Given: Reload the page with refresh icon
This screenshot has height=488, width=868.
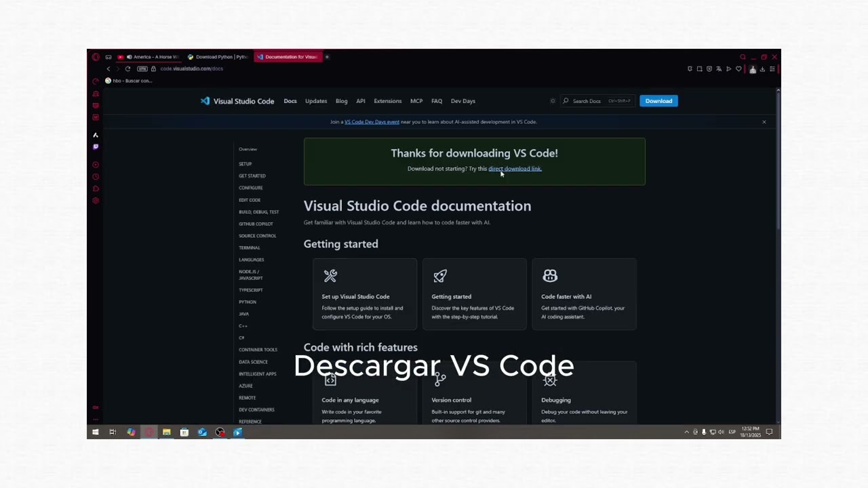Looking at the screenshot, I should 127,68.
